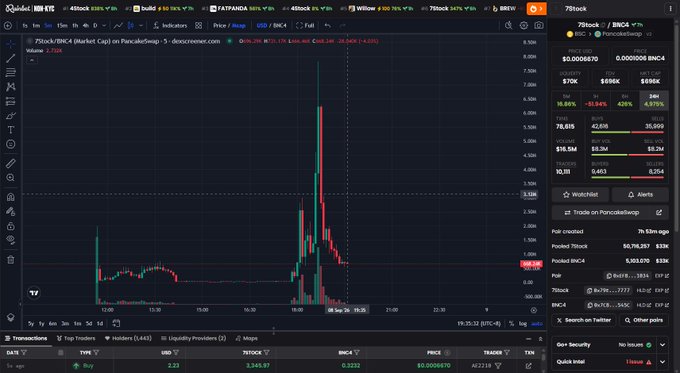Switch chart to line style
This screenshot has width=680, height=373.
tap(118, 26)
